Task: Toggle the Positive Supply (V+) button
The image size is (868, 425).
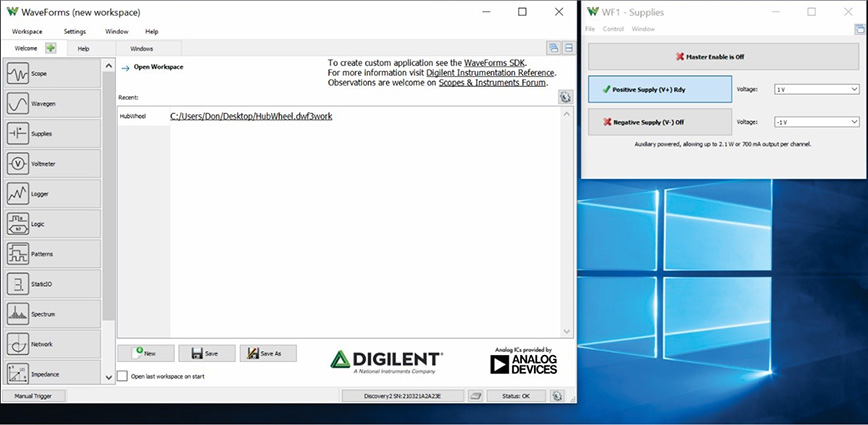Action: [659, 89]
